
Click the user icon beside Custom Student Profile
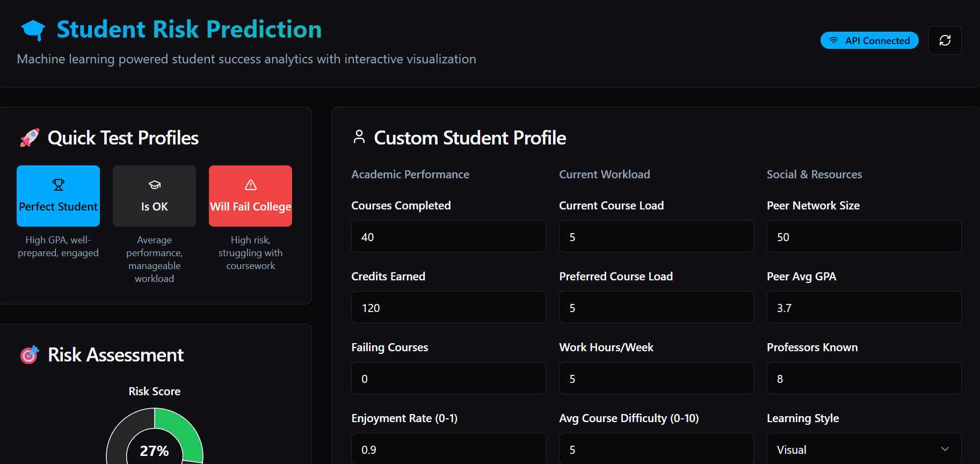coord(359,137)
